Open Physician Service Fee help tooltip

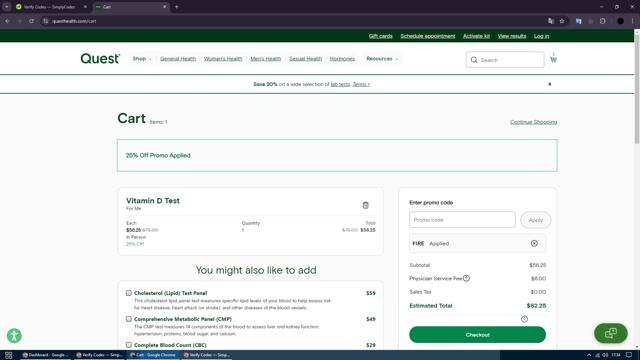pos(466,278)
